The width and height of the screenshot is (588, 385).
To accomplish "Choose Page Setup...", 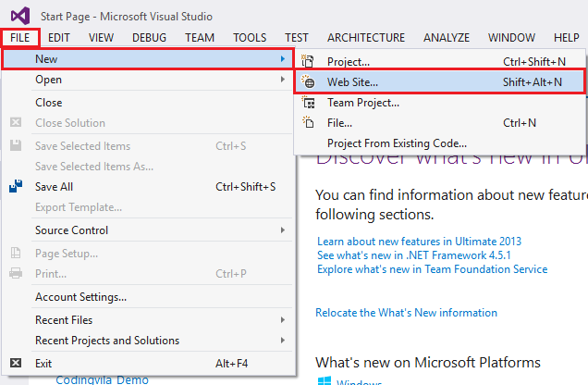I will tap(147, 254).
